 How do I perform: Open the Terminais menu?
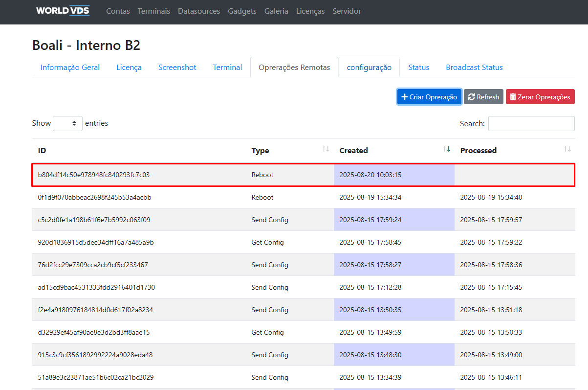154,11
